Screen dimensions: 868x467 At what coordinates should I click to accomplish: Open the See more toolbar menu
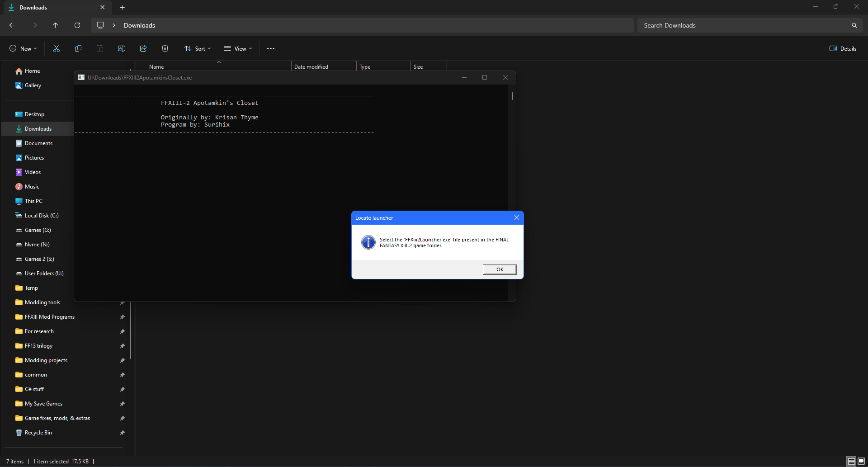(x=271, y=48)
